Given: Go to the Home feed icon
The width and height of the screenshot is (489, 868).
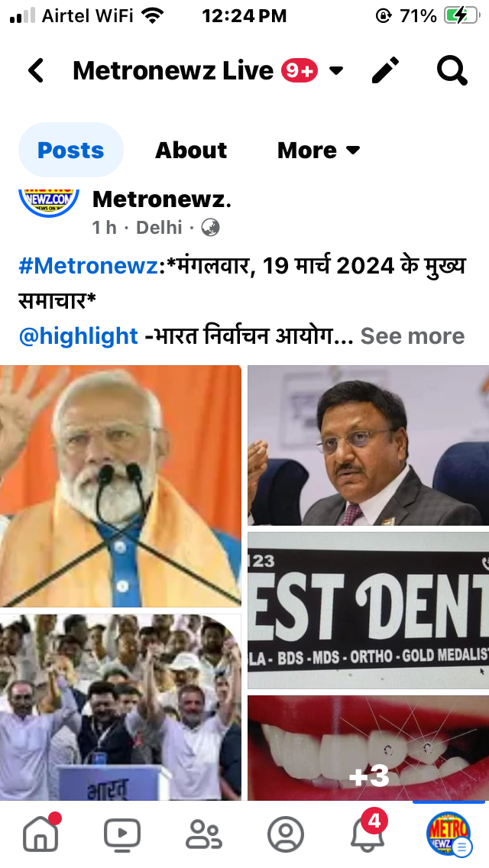Looking at the screenshot, I should pos(41,832).
